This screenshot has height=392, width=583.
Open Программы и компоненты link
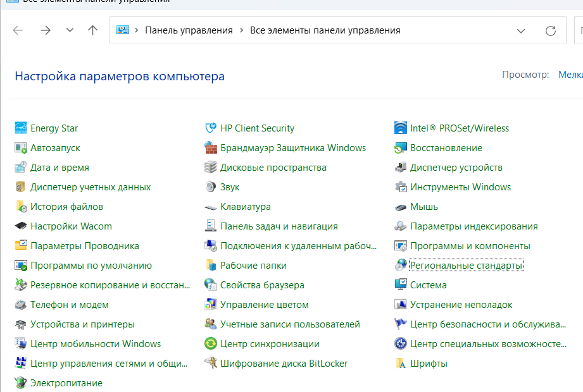[x=470, y=246]
